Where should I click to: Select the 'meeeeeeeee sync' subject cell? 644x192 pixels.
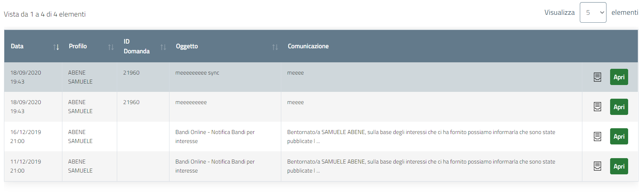tap(197, 73)
